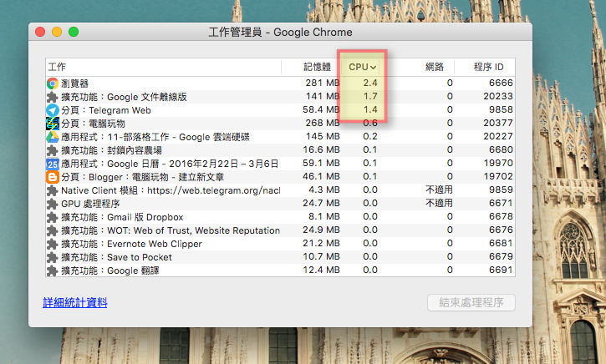The width and height of the screenshot is (606, 364).
Task: Click the Telegram Web tab icon
Action: tap(52, 110)
